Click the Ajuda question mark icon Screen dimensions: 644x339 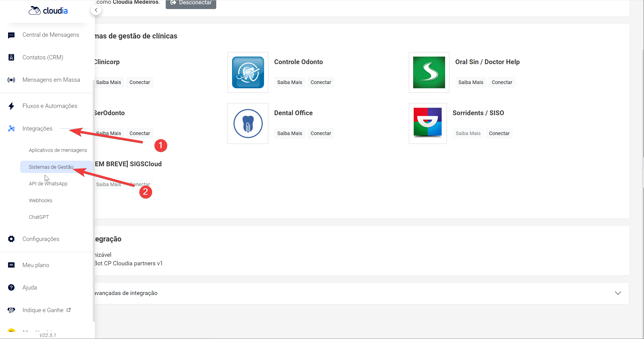(x=11, y=287)
